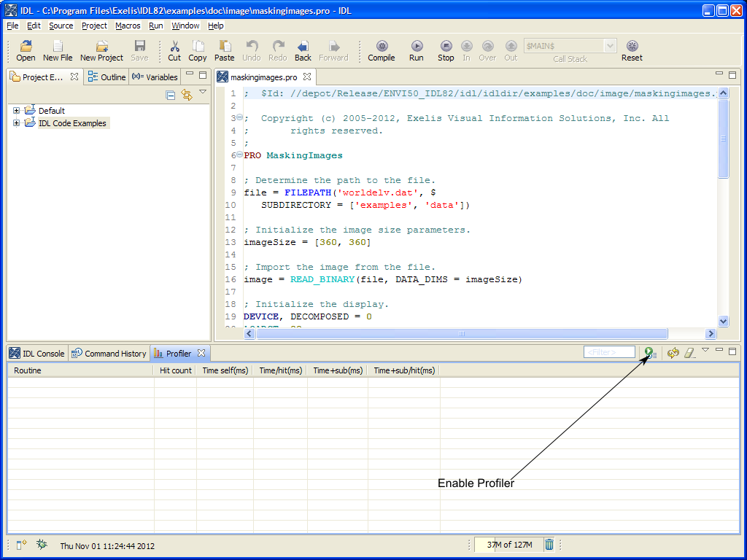Reset the IDL session
The height and width of the screenshot is (560, 747).
(632, 51)
